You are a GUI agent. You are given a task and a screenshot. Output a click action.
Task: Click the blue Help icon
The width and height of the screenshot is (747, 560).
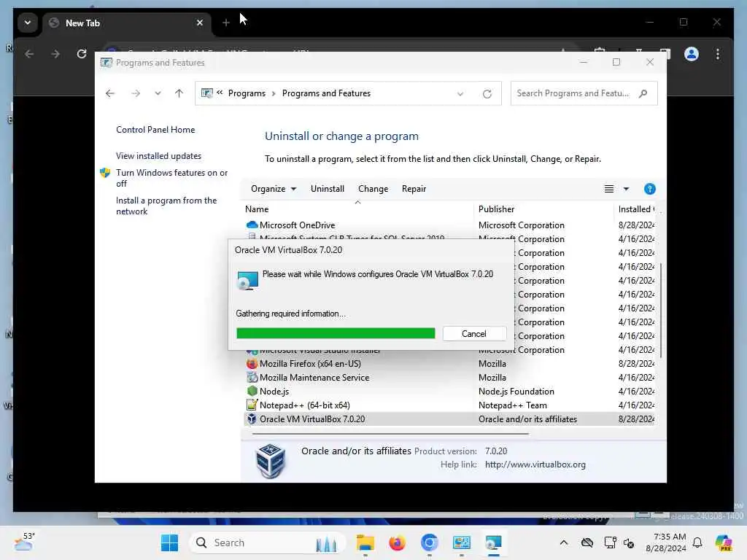(x=649, y=189)
